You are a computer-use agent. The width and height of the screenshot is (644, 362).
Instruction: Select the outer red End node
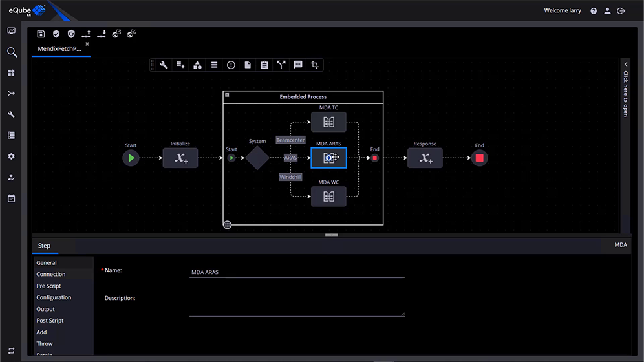click(x=479, y=158)
